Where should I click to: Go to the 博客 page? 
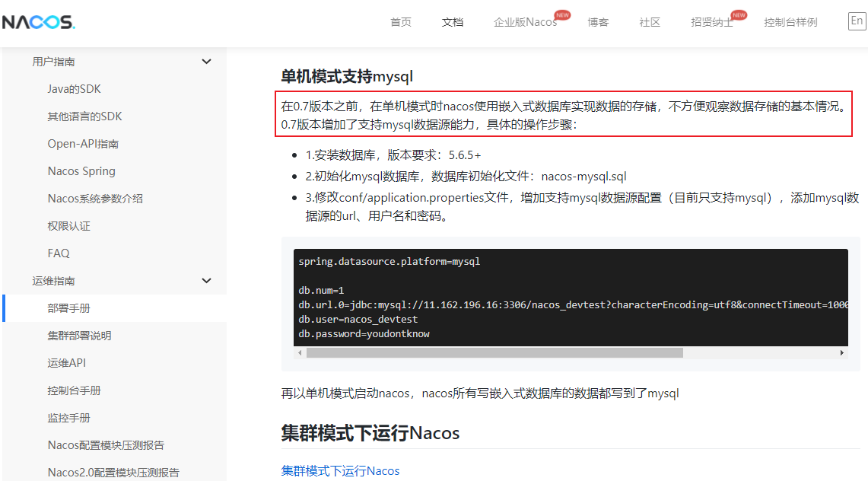[x=598, y=22]
